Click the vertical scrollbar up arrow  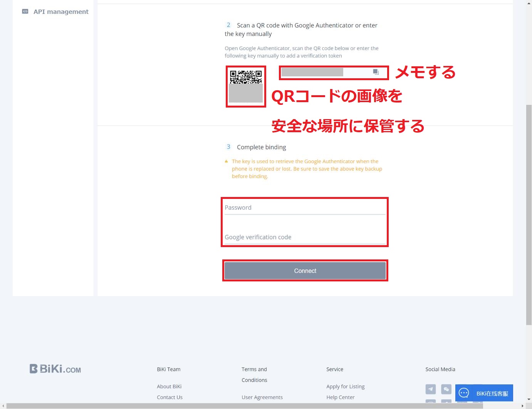tap(529, 3)
